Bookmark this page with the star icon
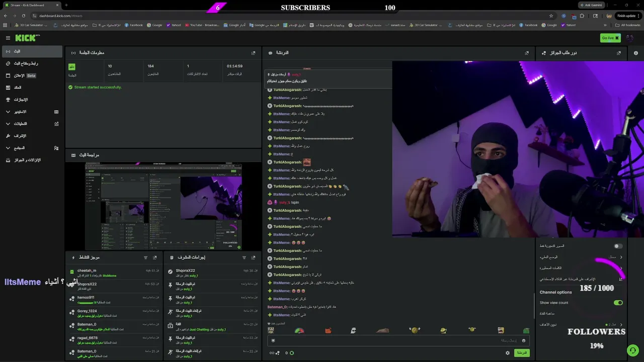Image resolution: width=644 pixels, height=362 pixels. pyautogui.click(x=551, y=16)
